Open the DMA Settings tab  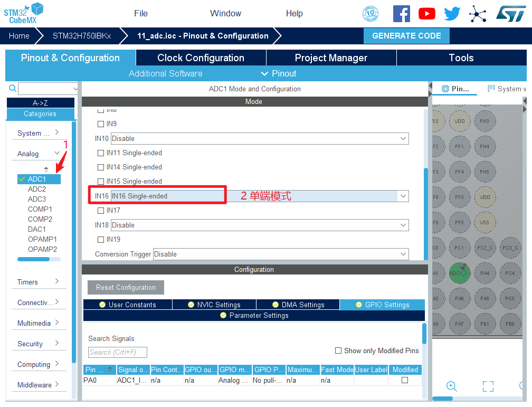pos(298,305)
